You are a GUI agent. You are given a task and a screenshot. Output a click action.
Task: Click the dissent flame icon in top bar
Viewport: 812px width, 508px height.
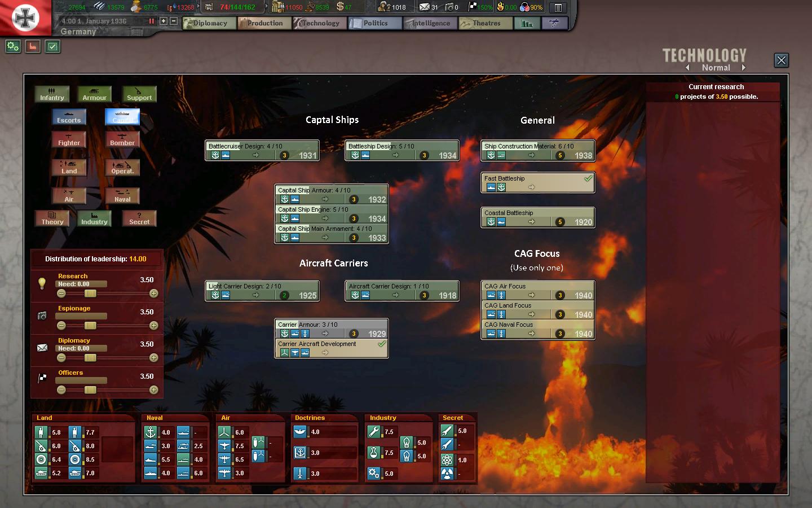500,7
